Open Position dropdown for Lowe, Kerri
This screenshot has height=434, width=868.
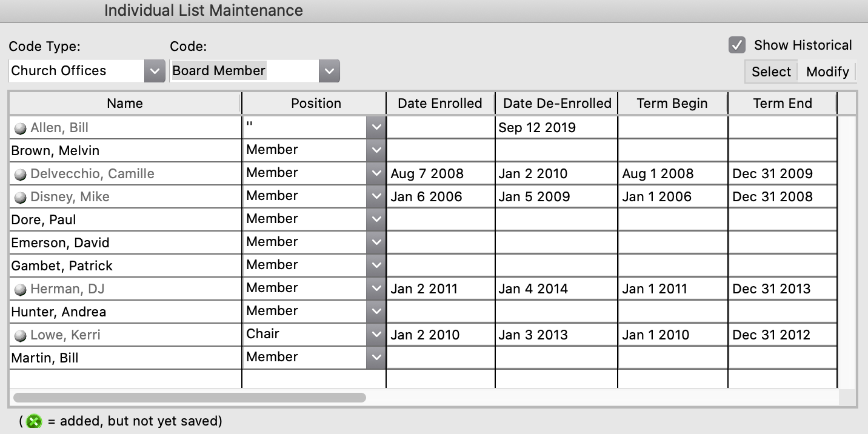tap(376, 335)
